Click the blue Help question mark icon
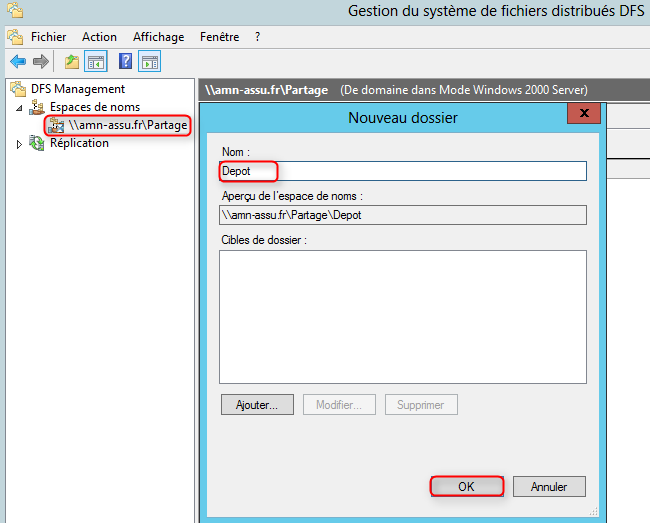This screenshot has width=650, height=523. [126, 62]
